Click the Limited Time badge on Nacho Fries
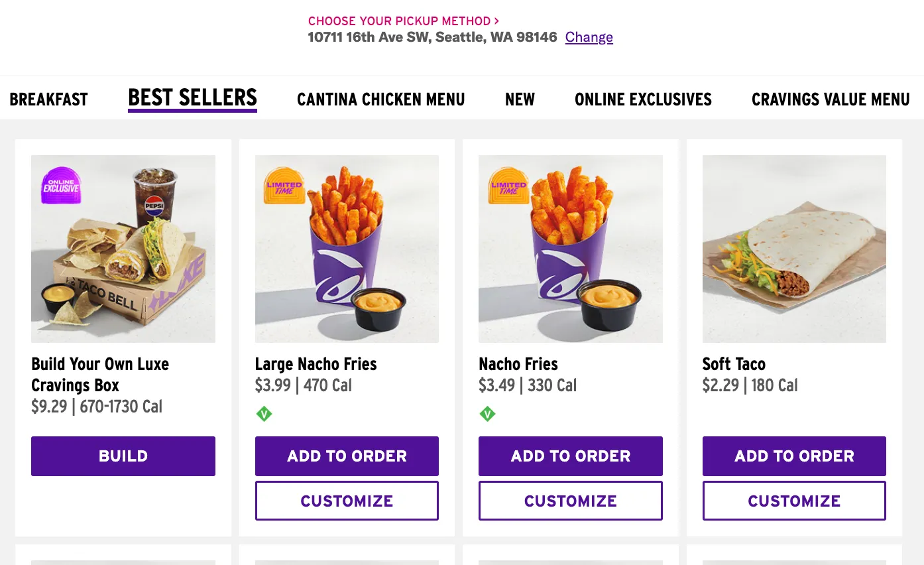The image size is (924, 565). [x=508, y=185]
